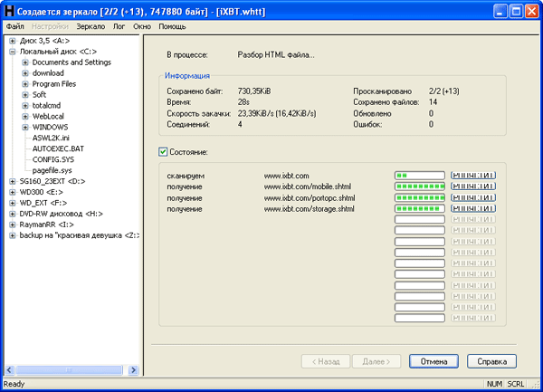Click the tree's left scroll arrow
This screenshot has height=392, width=543.
coord(9,370)
